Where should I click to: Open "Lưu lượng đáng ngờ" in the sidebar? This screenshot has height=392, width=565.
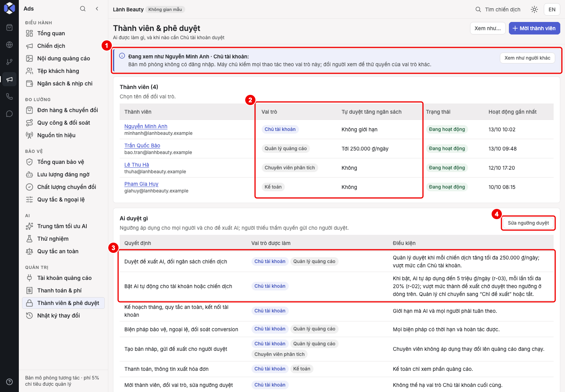tap(64, 174)
